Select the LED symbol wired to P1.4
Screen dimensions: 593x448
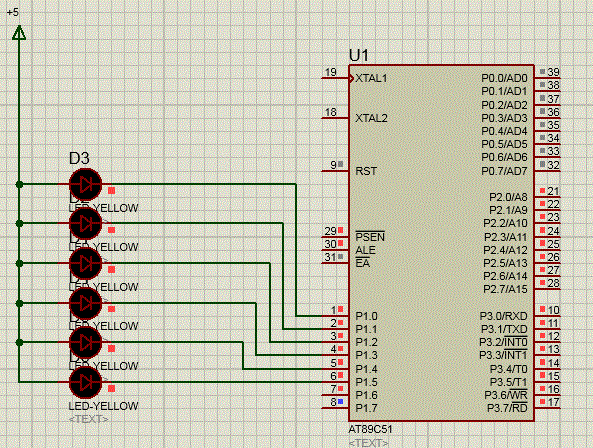[85, 343]
